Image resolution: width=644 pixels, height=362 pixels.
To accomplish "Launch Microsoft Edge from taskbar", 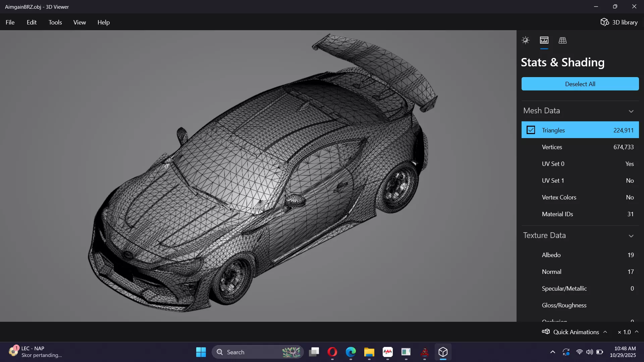I will (x=351, y=352).
